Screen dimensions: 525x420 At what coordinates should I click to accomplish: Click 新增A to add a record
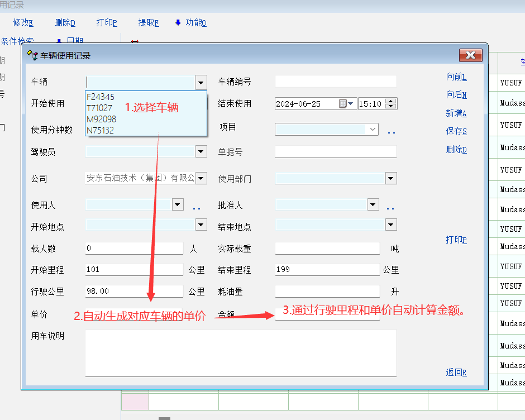pyautogui.click(x=456, y=113)
